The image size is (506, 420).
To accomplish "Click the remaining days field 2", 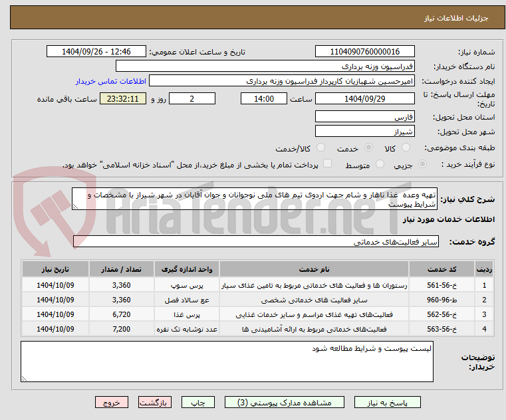I will pyautogui.click(x=192, y=99).
